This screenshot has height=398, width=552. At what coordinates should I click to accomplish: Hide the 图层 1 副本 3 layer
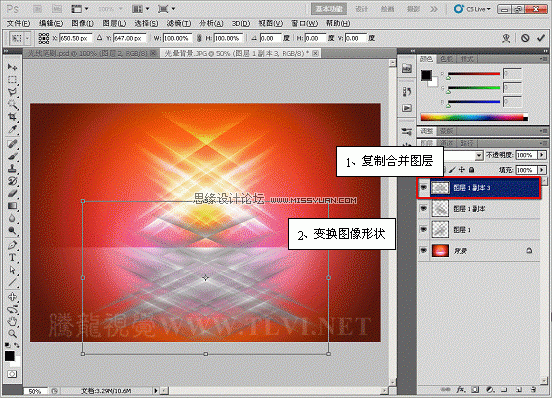coord(424,188)
